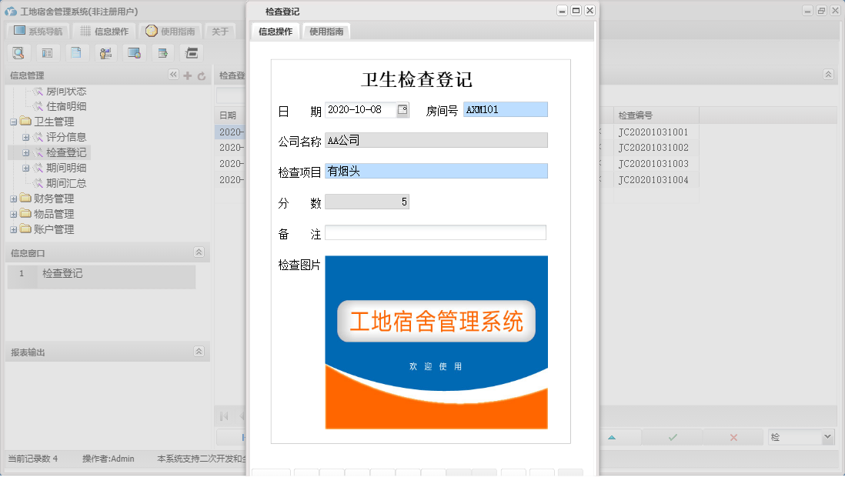
Task: Open the 系统导航 menu item
Action: coord(40,31)
